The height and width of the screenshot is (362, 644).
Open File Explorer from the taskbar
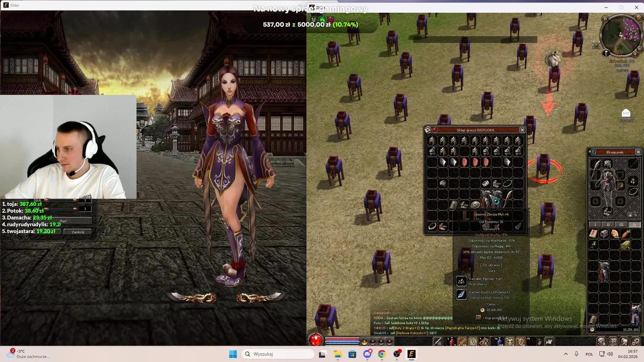pos(337,354)
